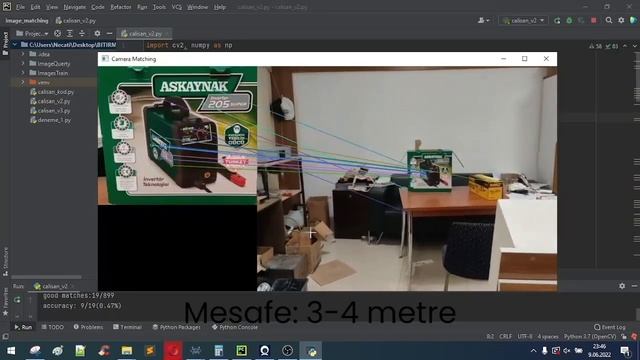Click the image_matching breadcrumb
Image resolution: width=640 pixels, height=360 pixels.
point(27,20)
